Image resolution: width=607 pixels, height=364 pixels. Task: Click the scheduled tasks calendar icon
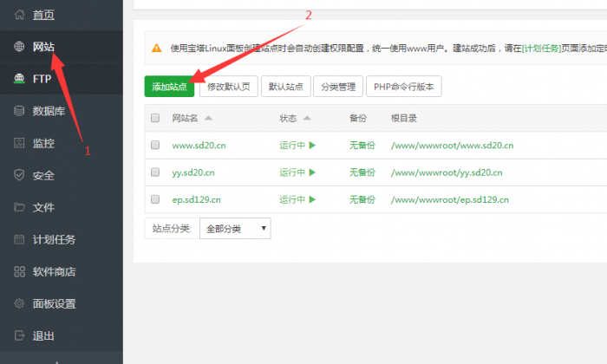[x=19, y=239]
